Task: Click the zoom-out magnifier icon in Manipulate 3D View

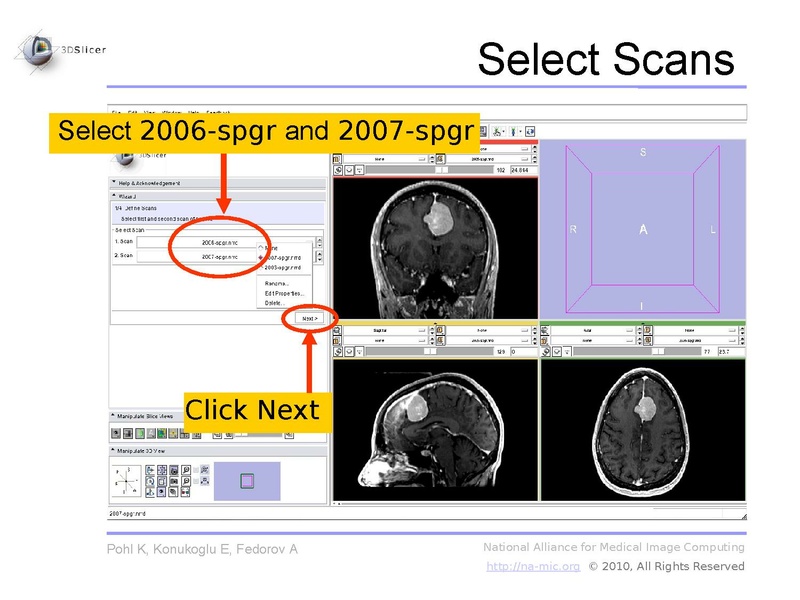Action: coord(186,481)
